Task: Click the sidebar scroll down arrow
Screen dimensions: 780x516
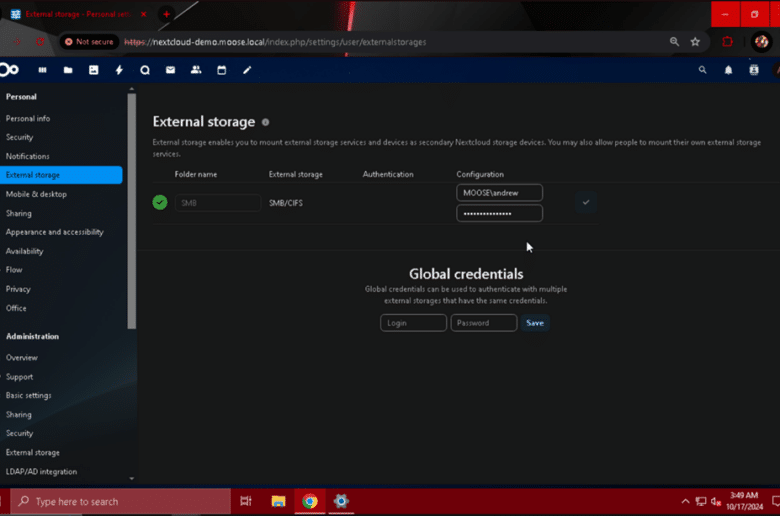Action: pos(131,478)
